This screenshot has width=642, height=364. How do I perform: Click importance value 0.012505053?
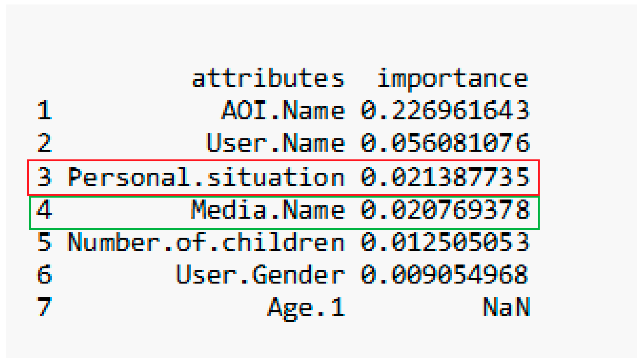(x=445, y=242)
